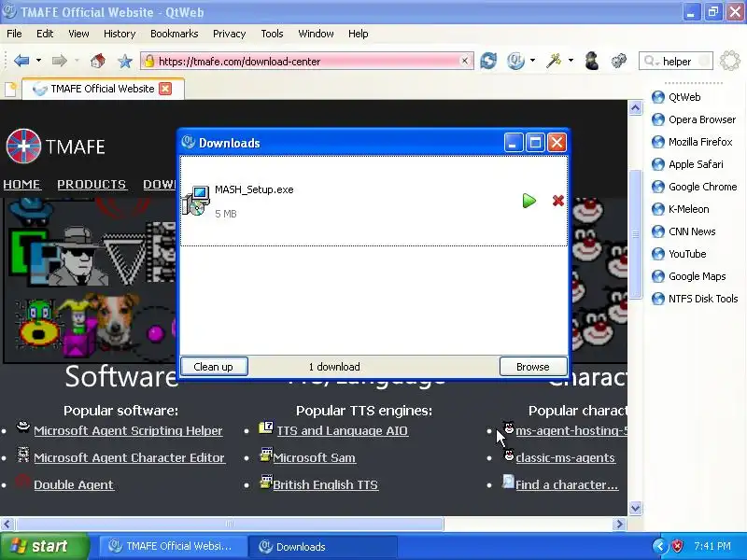The height and width of the screenshot is (560, 747).
Task: Open the Bookmarks menu
Action: (x=174, y=34)
